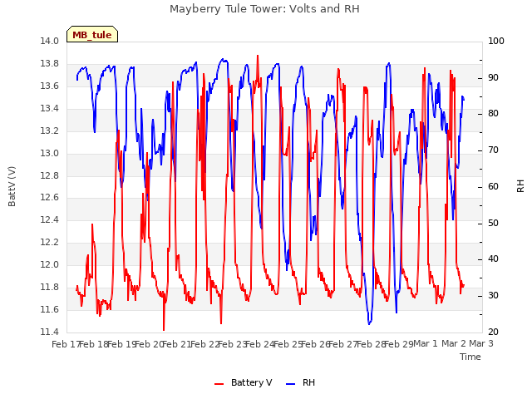The width and height of the screenshot is (532, 399).
Task: Click the 13.6 voltage tick label
Action: tap(50, 86)
